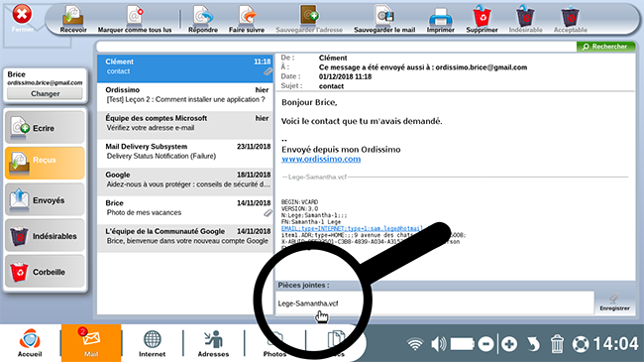Click the speaker volume icon

point(438,344)
